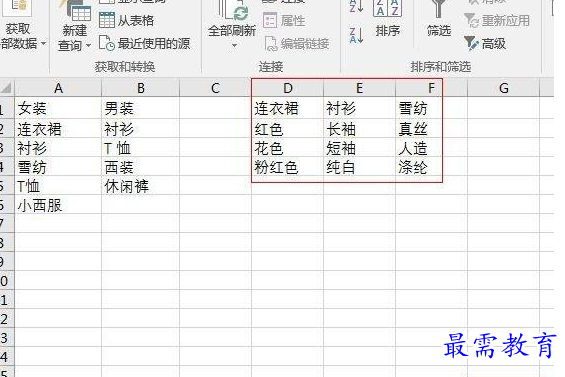
Task: Select cell B2 containing 衬衫
Action: (x=141, y=128)
